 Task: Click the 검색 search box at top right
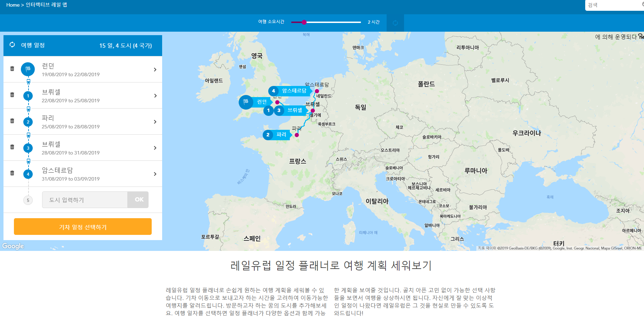(x=614, y=5)
